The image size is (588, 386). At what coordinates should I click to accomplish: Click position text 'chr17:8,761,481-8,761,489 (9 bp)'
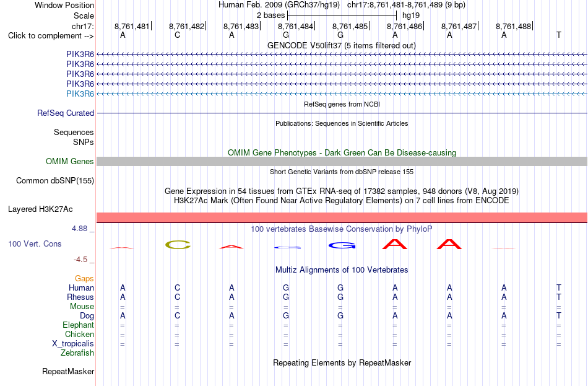406,5
